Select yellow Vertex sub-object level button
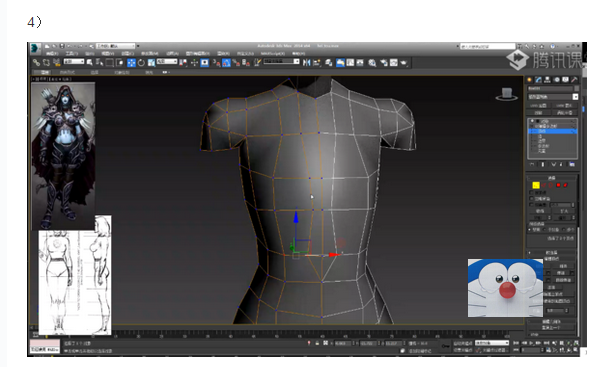This screenshot has height=367, width=593. (x=536, y=185)
